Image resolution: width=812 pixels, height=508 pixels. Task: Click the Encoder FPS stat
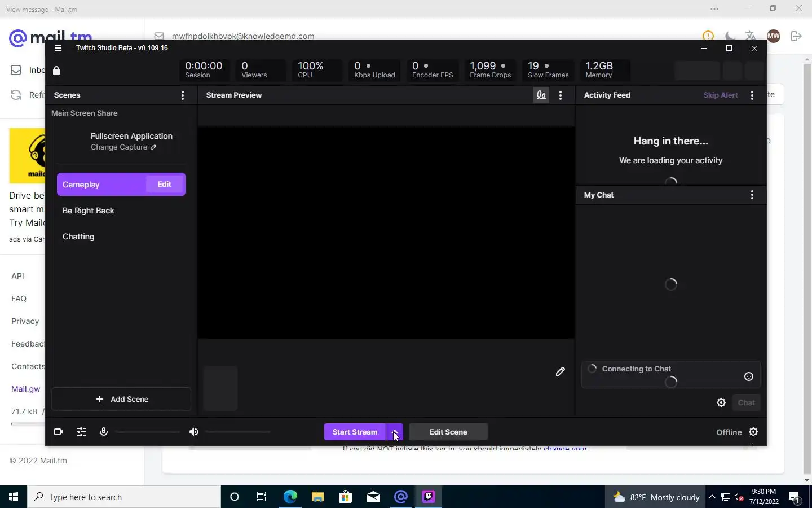pos(433,70)
